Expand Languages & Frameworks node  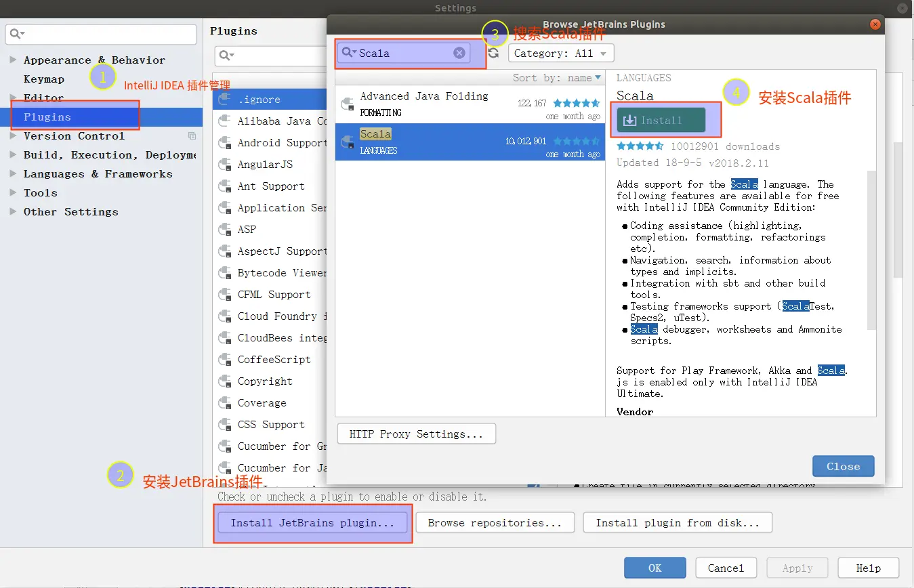(13, 173)
